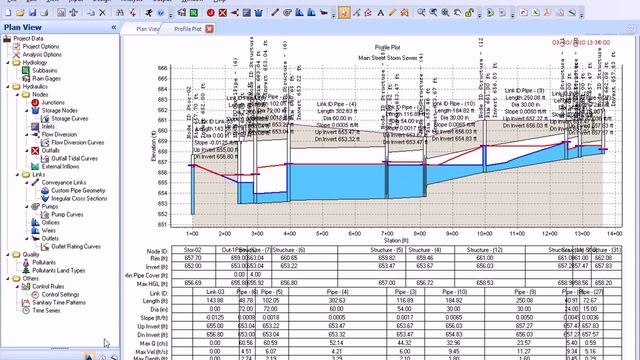Click the Save floppy disk icon
640x360 pixels.
(32, 13)
